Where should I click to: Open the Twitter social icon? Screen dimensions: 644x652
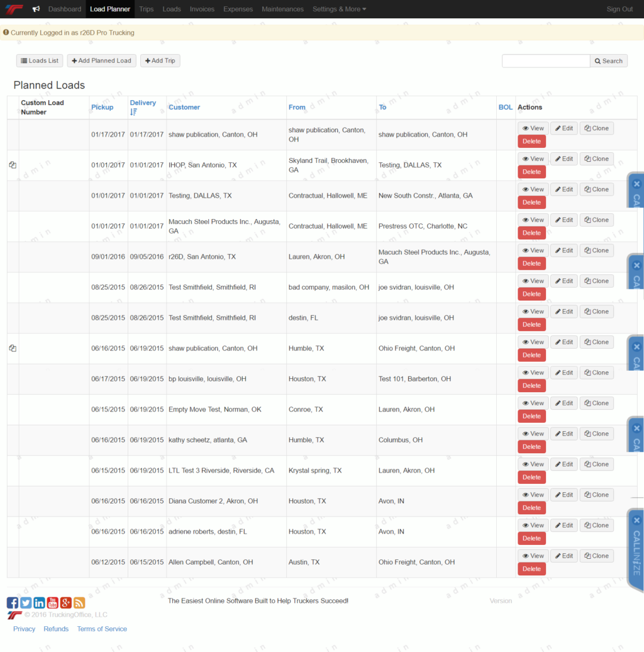pyautogui.click(x=26, y=603)
